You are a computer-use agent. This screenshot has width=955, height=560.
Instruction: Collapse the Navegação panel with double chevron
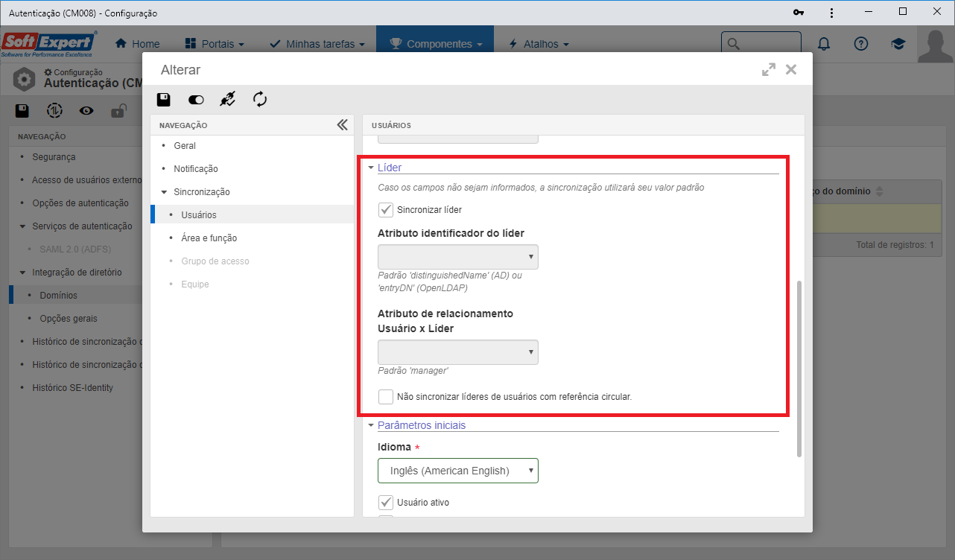coord(342,125)
